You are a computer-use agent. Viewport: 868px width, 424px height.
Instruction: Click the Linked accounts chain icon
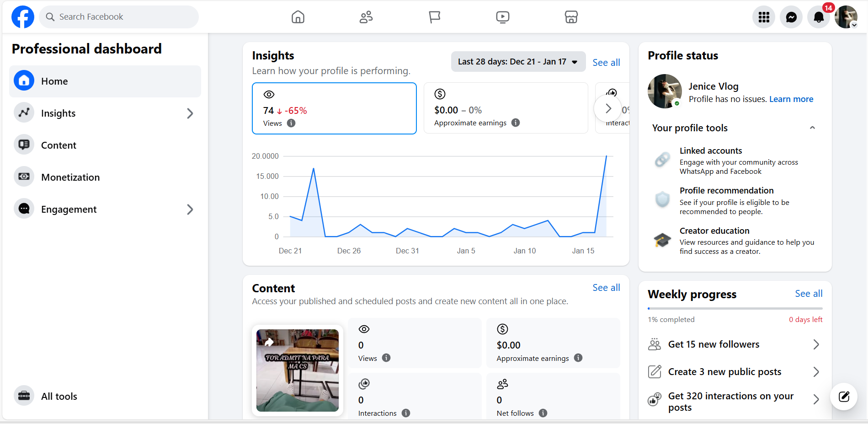tap(662, 159)
